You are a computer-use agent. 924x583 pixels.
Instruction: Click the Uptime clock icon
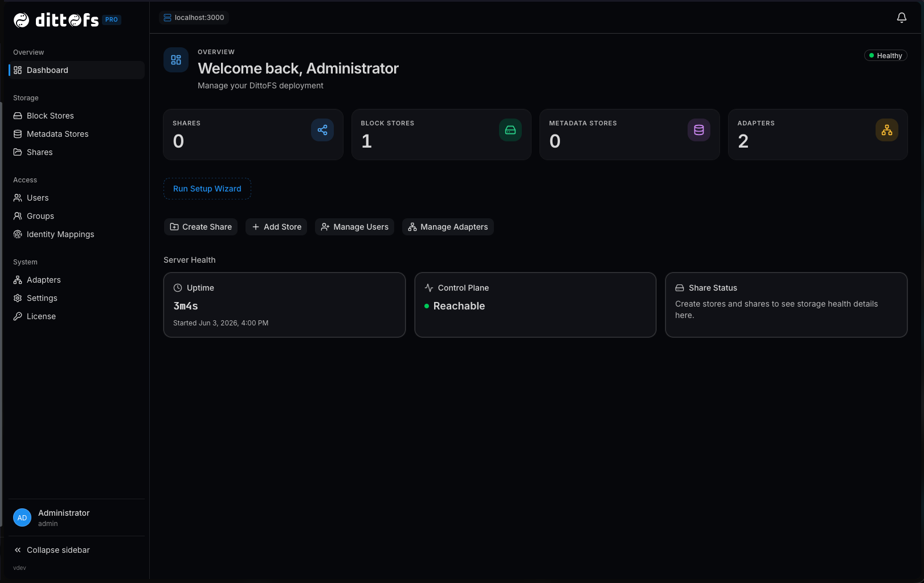click(x=178, y=288)
